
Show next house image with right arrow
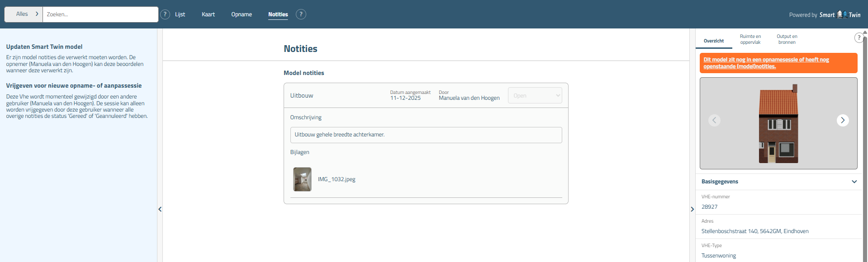(x=842, y=120)
